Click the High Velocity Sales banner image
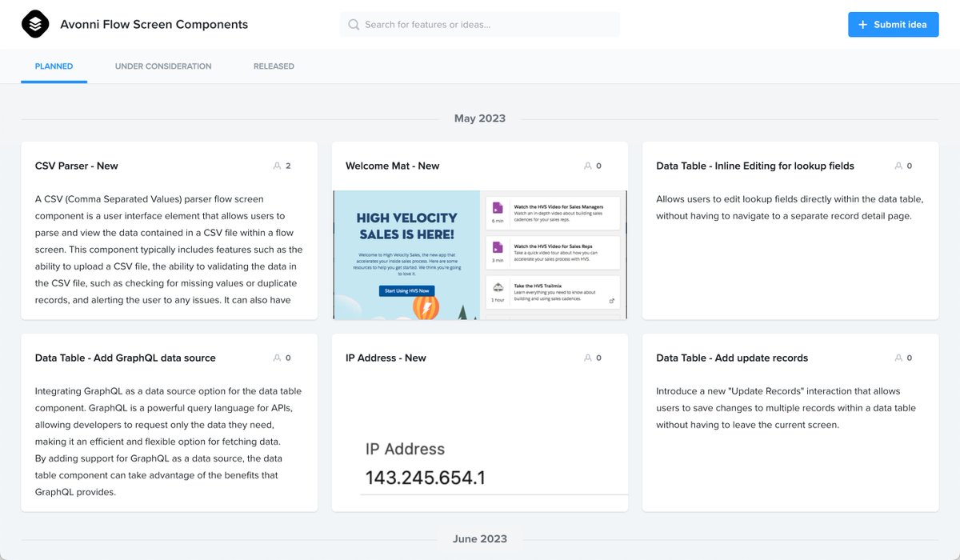The height and width of the screenshot is (560, 960). (x=480, y=254)
